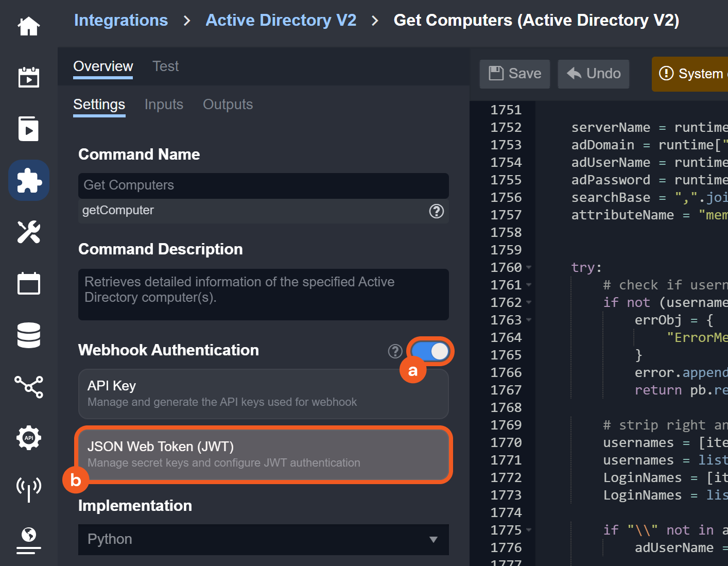
Task: Click the Command Description text field
Action: pos(263,295)
